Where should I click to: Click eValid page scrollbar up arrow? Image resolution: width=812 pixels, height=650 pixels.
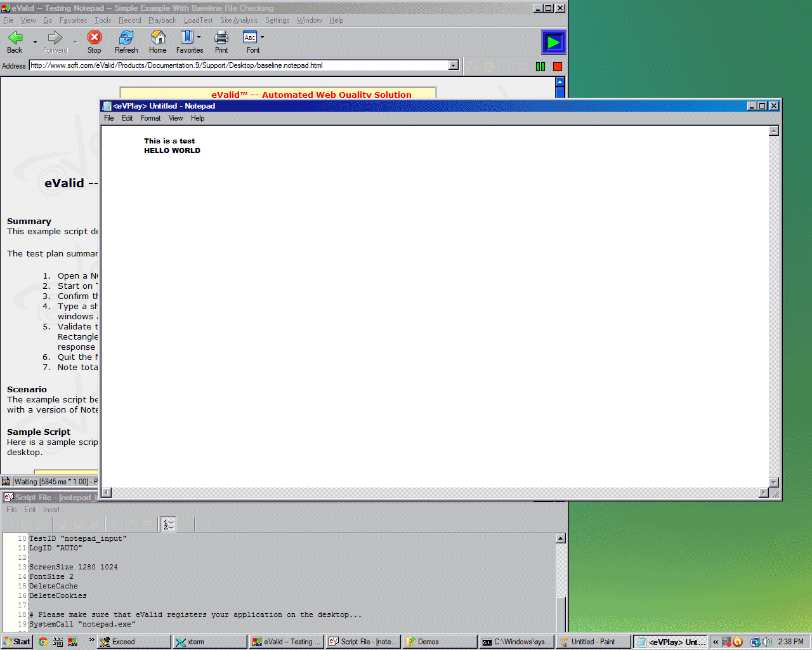560,82
